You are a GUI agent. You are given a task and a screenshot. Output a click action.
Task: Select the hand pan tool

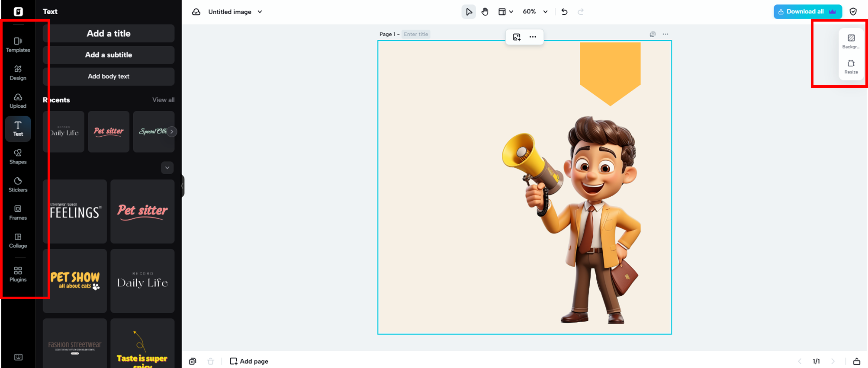485,12
